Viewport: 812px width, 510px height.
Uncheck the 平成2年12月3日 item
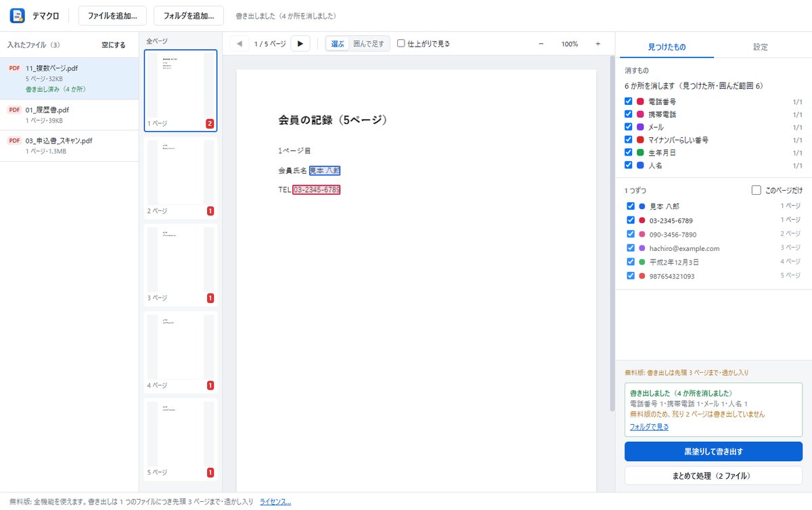[631, 262]
